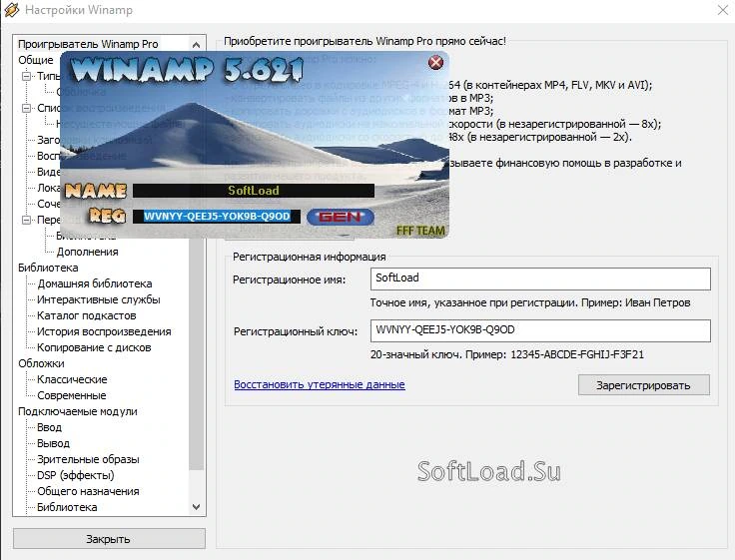
Task: Select Классические skins item
Action: [x=72, y=379]
